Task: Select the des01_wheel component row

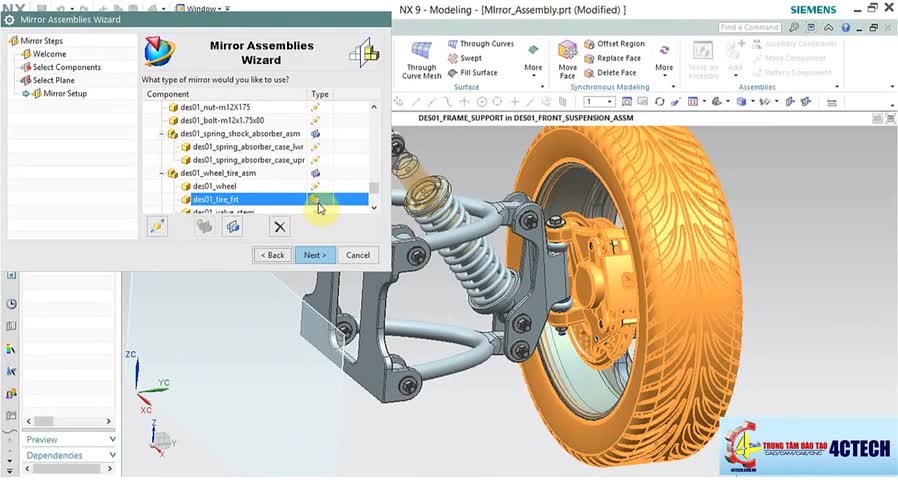Action: (x=255, y=186)
